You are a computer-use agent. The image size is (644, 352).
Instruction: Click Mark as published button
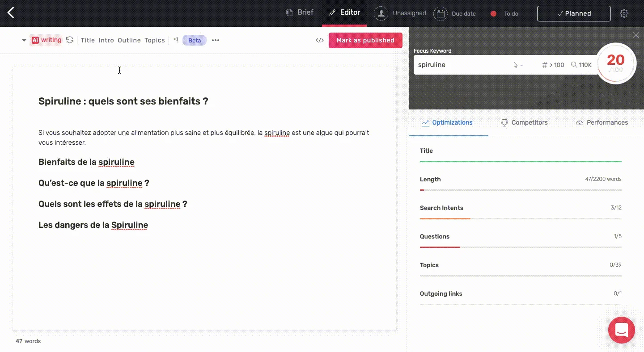pyautogui.click(x=365, y=40)
